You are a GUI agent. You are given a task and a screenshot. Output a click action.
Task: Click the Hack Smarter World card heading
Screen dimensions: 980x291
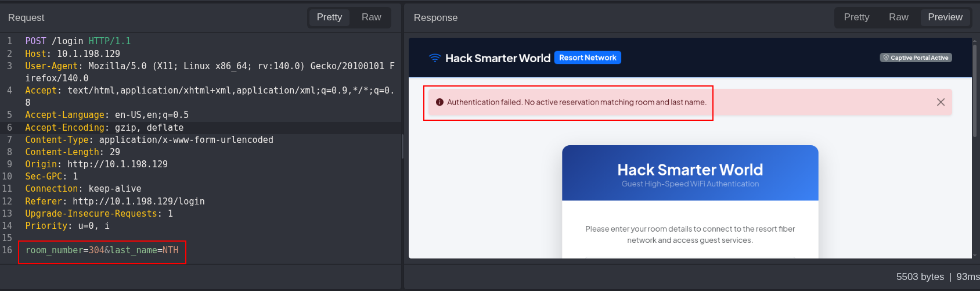[690, 170]
